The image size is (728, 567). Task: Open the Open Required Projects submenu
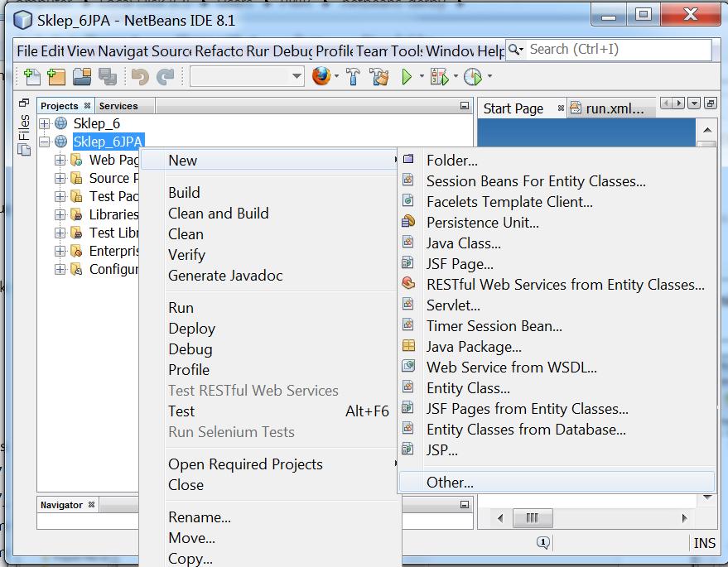coord(245,464)
